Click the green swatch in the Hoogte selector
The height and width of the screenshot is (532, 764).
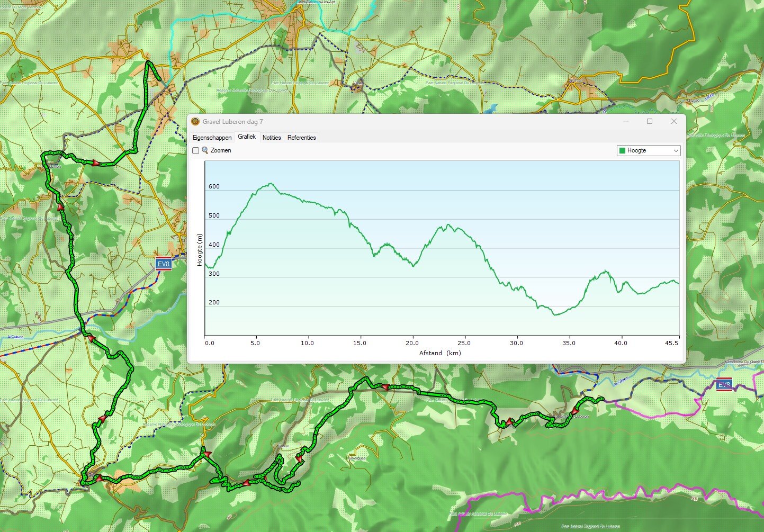pos(622,151)
